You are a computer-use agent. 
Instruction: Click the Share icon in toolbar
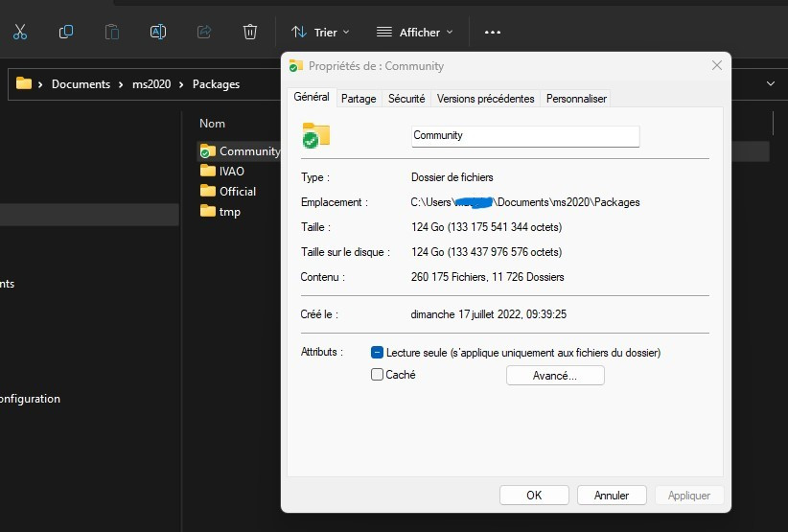click(204, 33)
